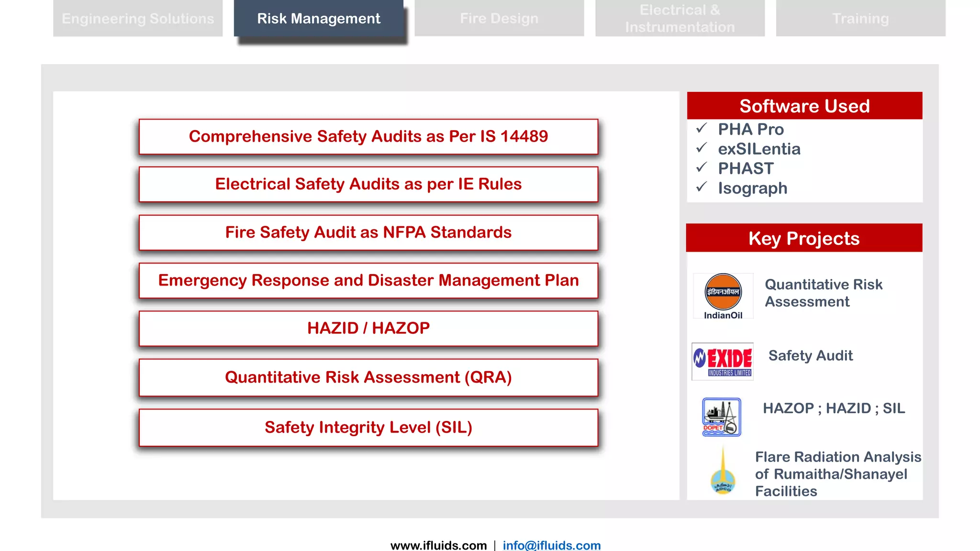Click Comprehensive Safety Audits box
980x551 pixels.
(x=368, y=136)
